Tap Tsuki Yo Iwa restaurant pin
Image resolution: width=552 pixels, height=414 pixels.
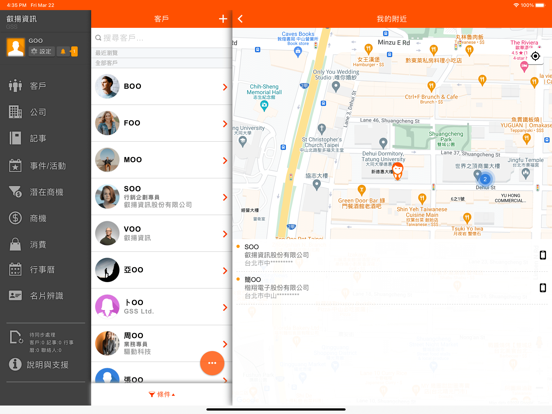point(467,218)
